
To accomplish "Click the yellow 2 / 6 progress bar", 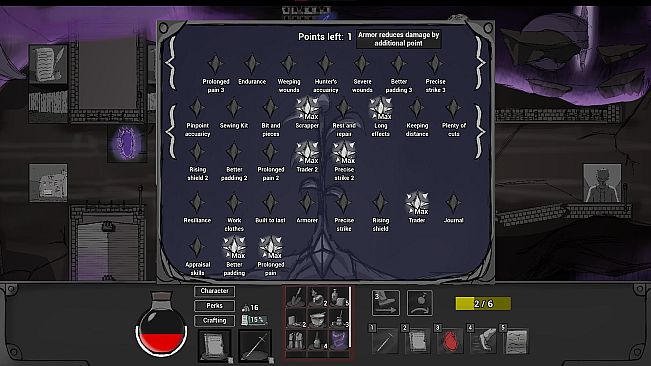I will (x=483, y=304).
